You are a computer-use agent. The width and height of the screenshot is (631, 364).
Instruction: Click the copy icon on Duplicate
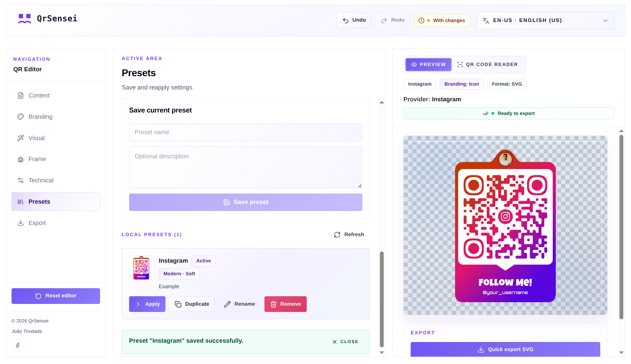tap(178, 304)
